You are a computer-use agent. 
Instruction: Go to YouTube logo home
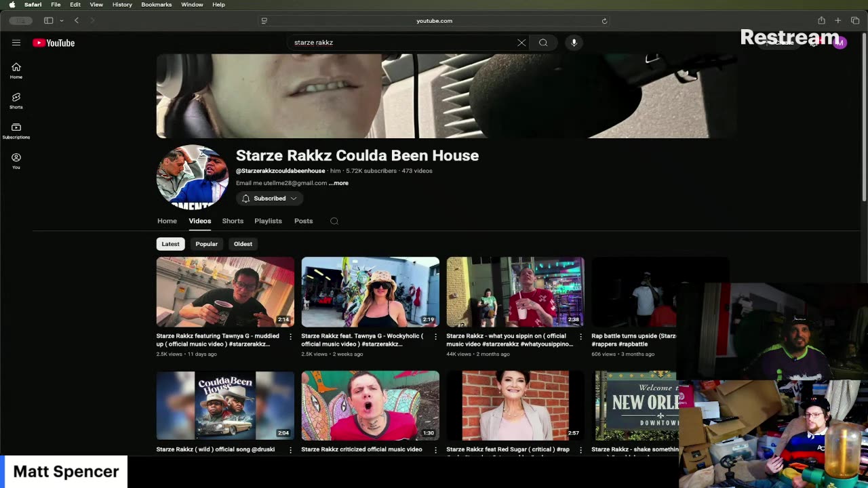54,43
